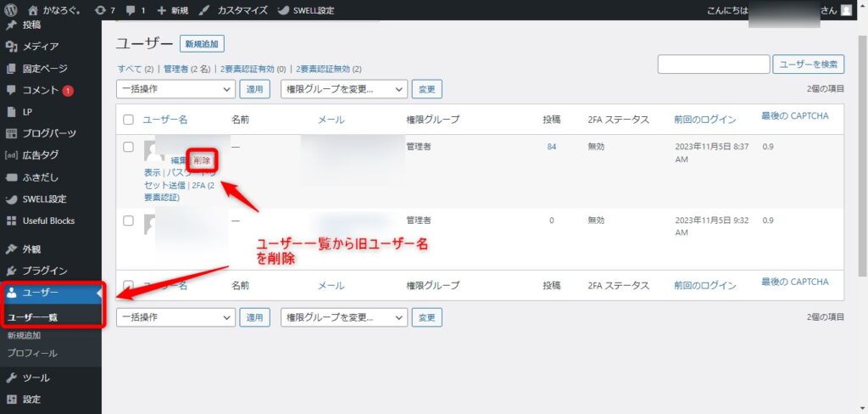Open Useful Blocks in sidebar
Screen dimensions: 868x414
(48, 221)
